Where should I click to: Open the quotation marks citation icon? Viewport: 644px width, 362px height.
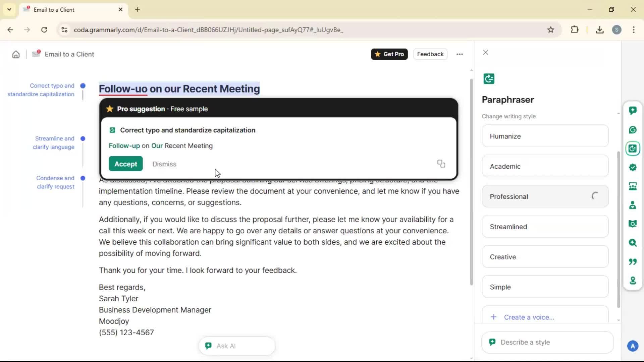[633, 261]
